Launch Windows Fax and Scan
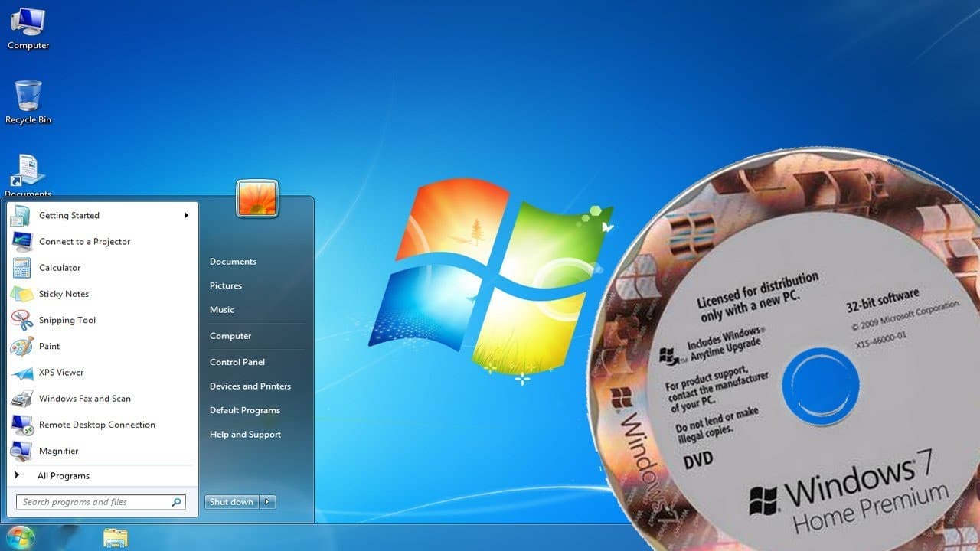This screenshot has width=980, height=551. point(85,399)
